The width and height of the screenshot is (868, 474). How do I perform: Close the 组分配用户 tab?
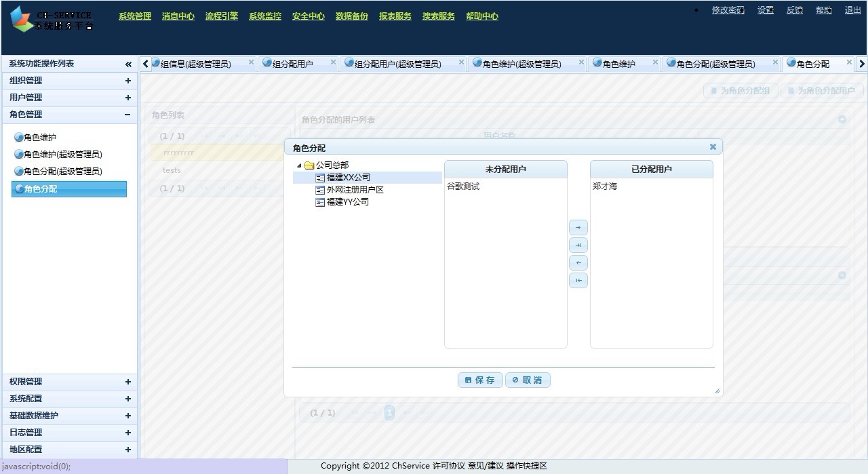(333, 62)
